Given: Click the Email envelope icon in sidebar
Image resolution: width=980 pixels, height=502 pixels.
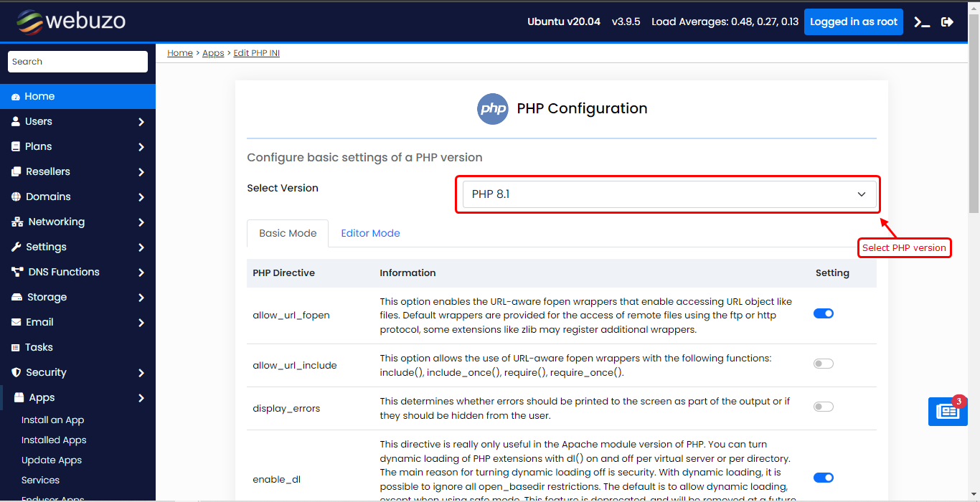Looking at the screenshot, I should (x=16, y=323).
